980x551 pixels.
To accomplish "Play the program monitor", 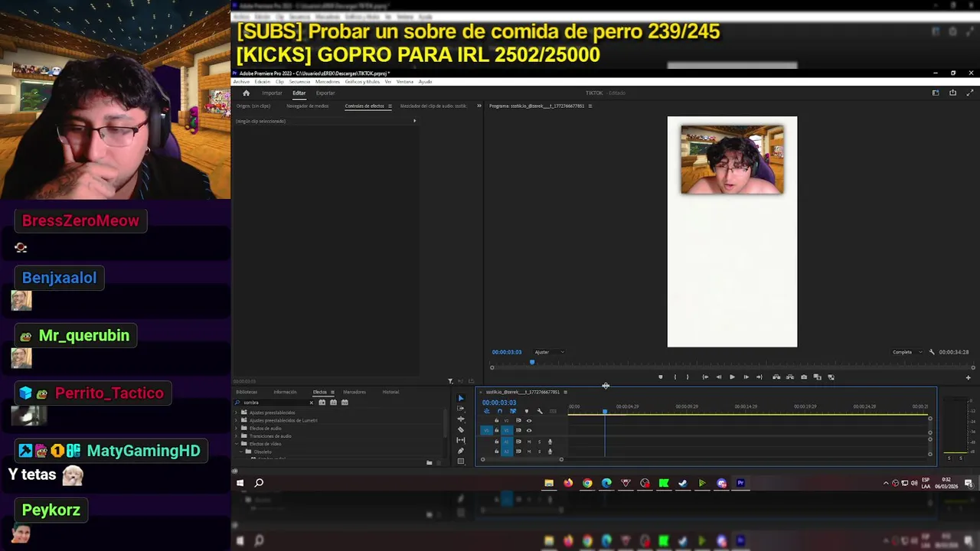I will (732, 377).
